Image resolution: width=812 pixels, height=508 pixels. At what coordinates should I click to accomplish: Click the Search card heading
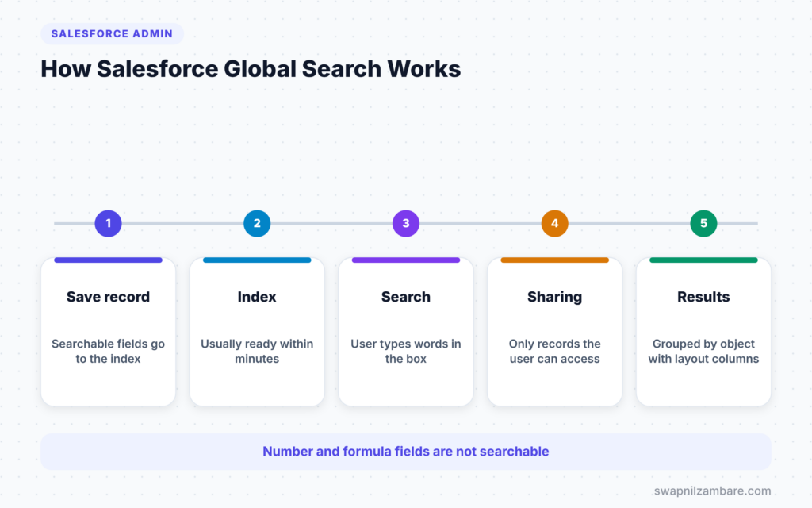pos(406,297)
